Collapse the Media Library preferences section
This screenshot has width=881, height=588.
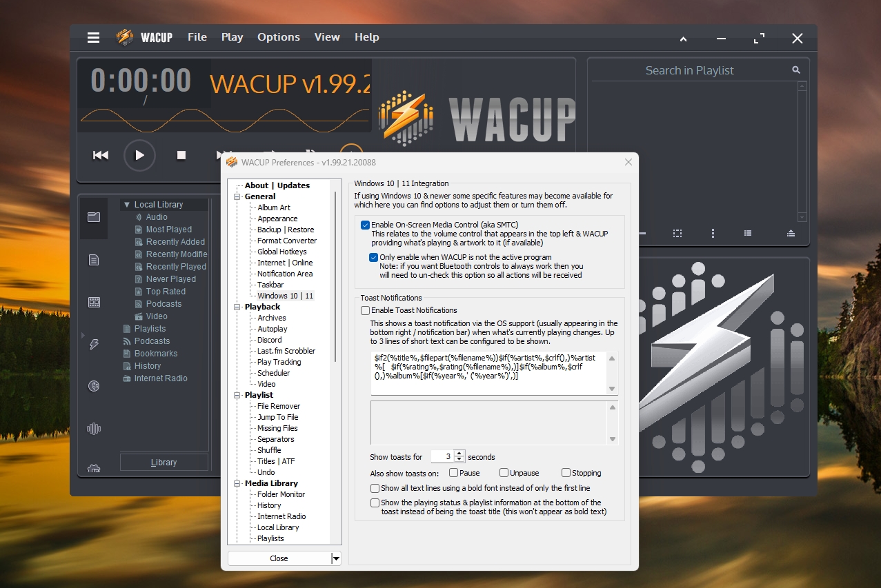238,483
